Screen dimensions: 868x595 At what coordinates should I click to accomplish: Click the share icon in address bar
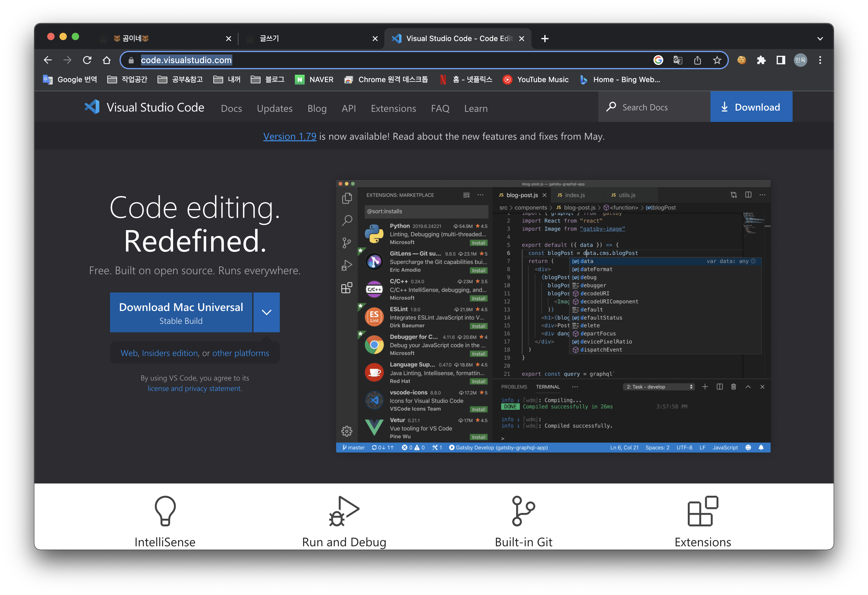[697, 60]
